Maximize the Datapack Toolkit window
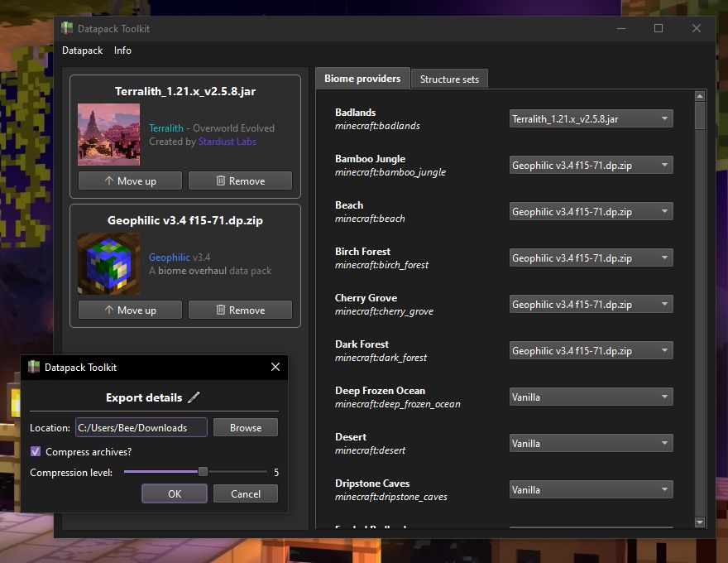This screenshot has height=563, width=728. 659,28
